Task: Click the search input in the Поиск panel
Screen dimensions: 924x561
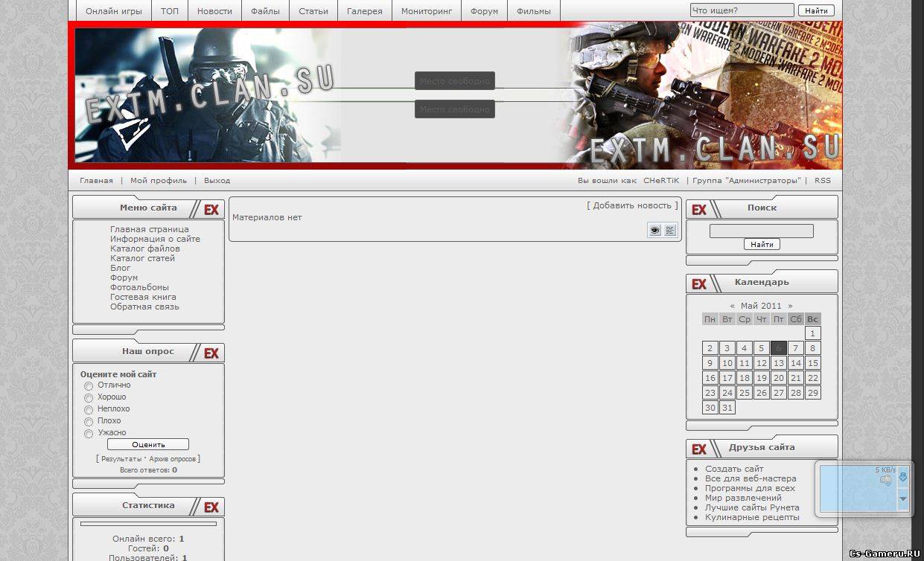Action: pyautogui.click(x=762, y=231)
